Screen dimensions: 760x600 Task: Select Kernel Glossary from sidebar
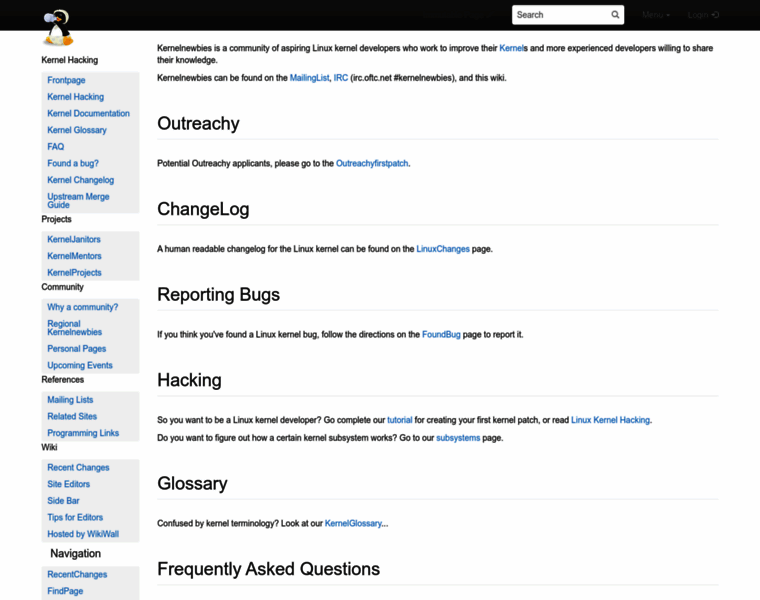[x=77, y=130]
